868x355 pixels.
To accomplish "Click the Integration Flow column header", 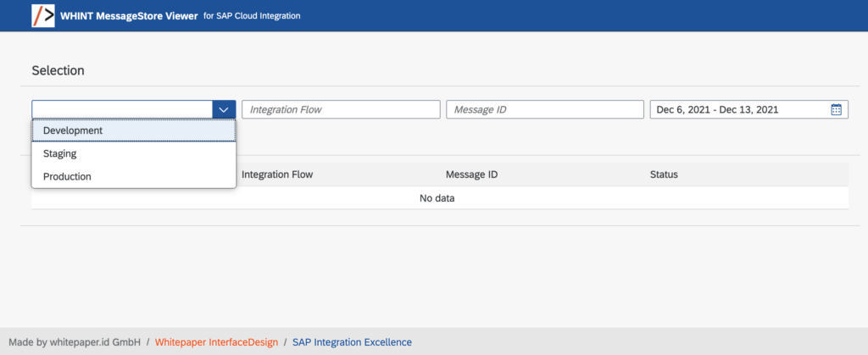I will [277, 175].
